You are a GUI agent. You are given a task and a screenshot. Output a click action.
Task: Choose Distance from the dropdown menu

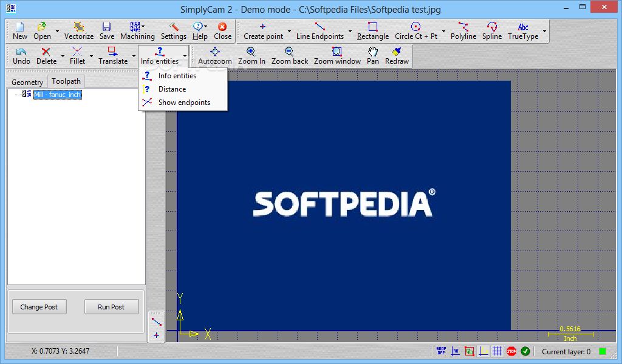182,89
